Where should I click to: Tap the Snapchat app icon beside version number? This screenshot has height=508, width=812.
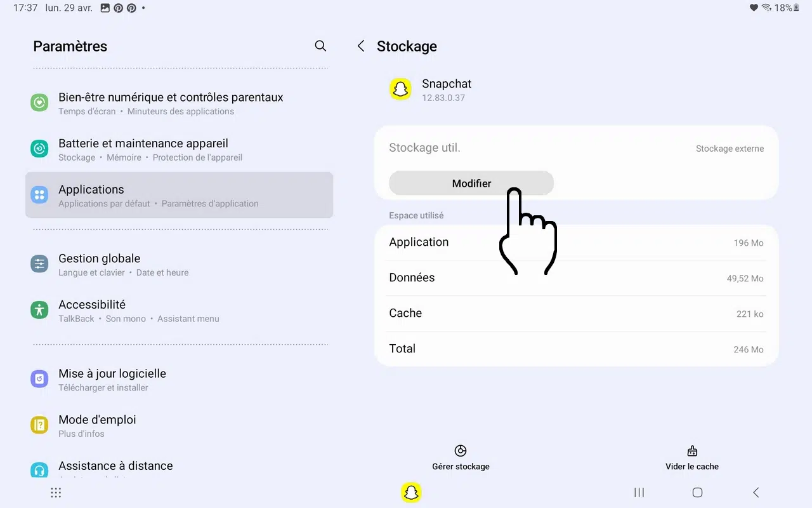click(x=400, y=90)
